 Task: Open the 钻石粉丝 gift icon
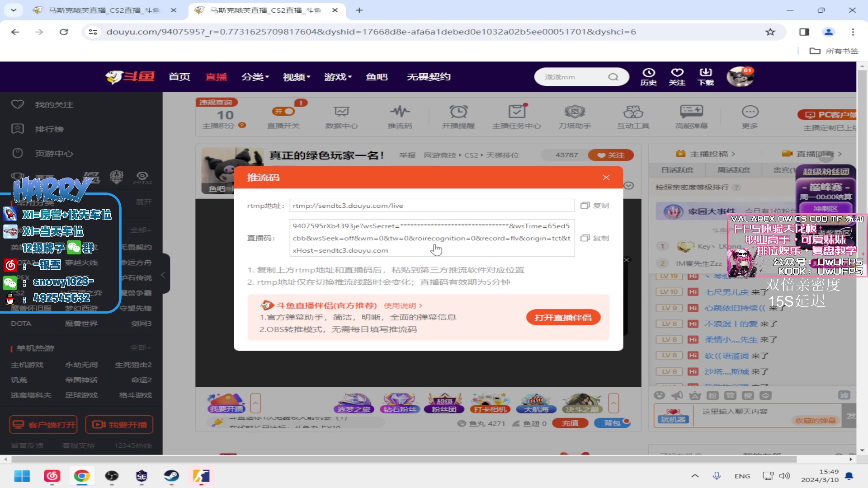pyautogui.click(x=399, y=403)
